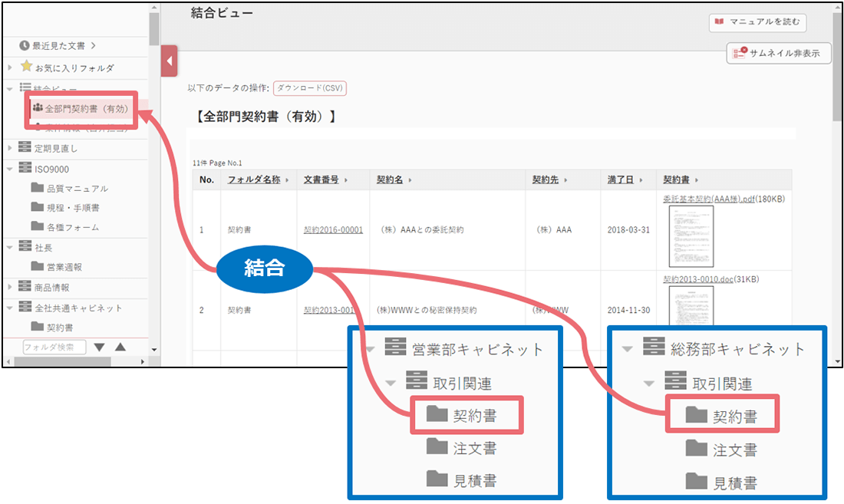Collapse the 総務部キャビネット node
The width and height of the screenshot is (844, 504).
pyautogui.click(x=627, y=349)
